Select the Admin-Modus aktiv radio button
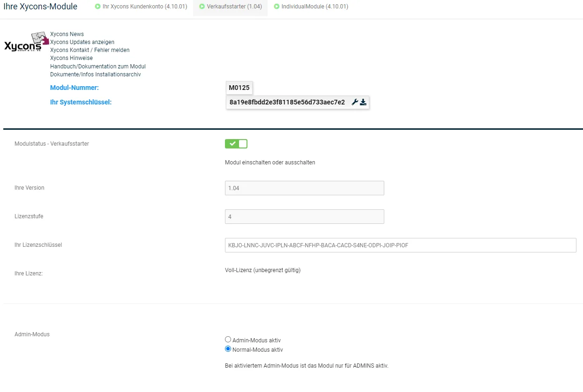This screenshot has width=583, height=392. (228, 340)
